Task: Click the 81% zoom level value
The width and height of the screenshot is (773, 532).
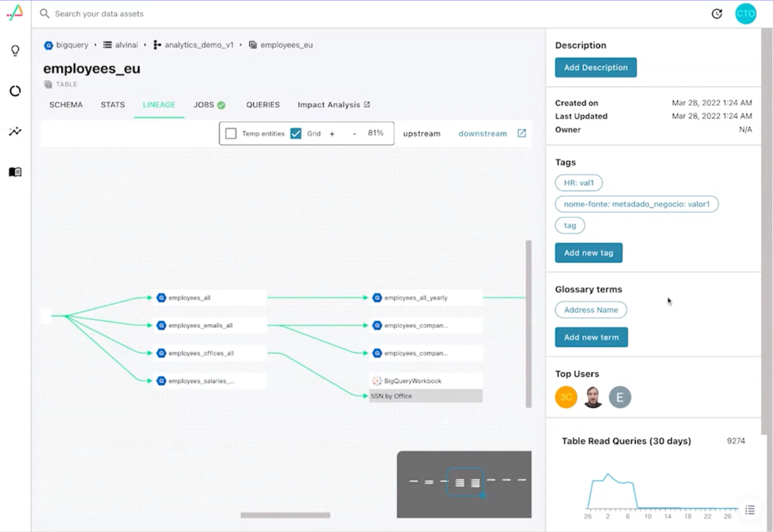Action: tap(375, 133)
